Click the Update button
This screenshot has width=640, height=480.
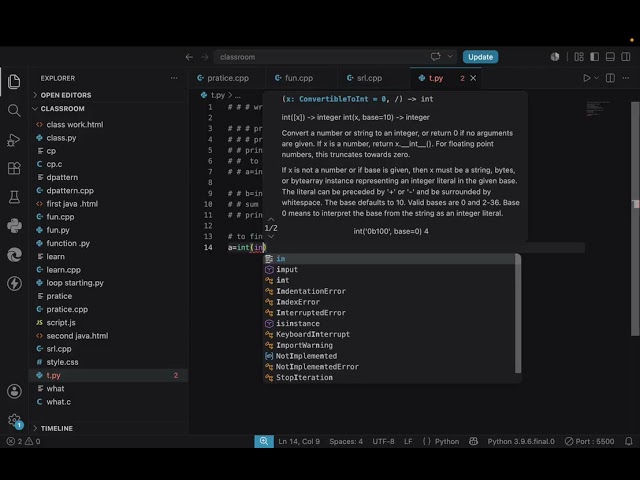click(x=480, y=57)
